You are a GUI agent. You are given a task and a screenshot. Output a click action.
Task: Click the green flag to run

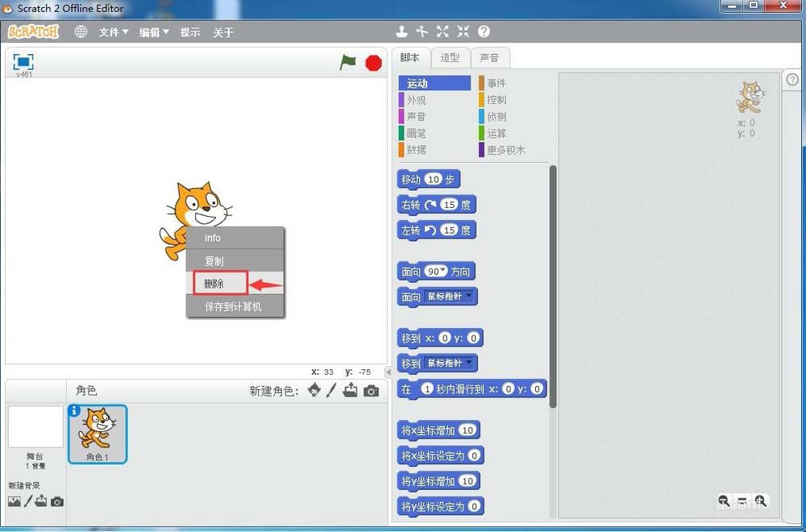(348, 61)
